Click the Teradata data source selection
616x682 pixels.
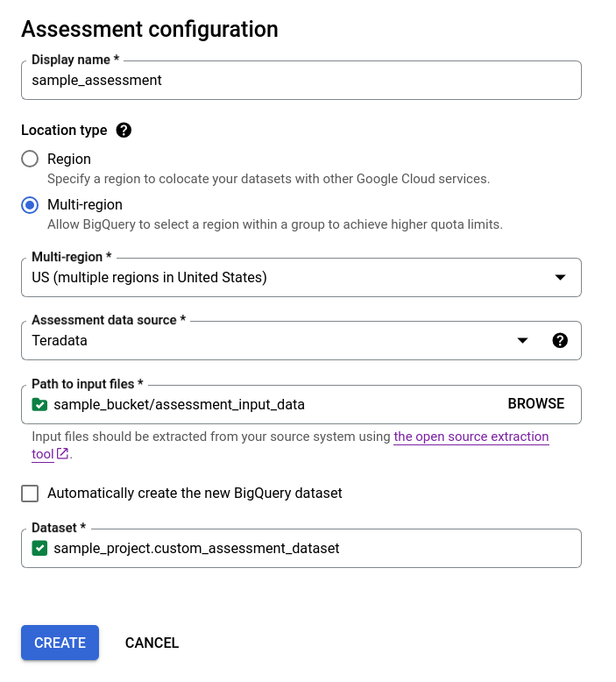[263, 341]
